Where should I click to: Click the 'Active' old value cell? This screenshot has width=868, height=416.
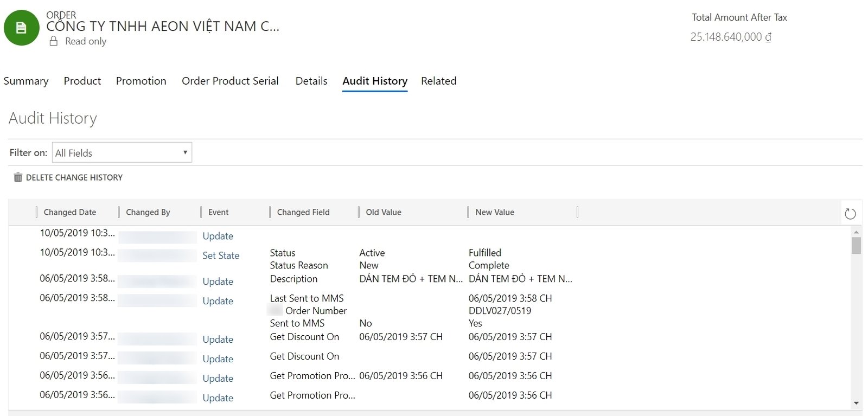point(372,253)
